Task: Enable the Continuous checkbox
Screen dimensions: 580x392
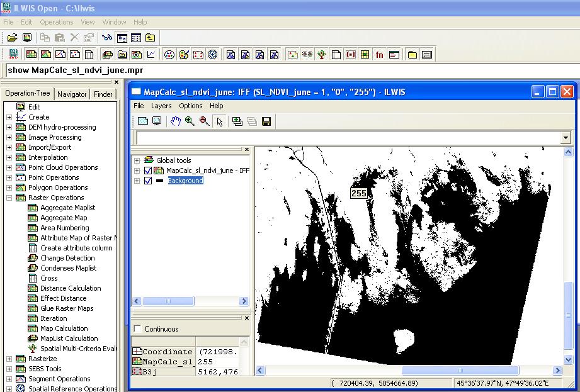Action: pyautogui.click(x=137, y=329)
